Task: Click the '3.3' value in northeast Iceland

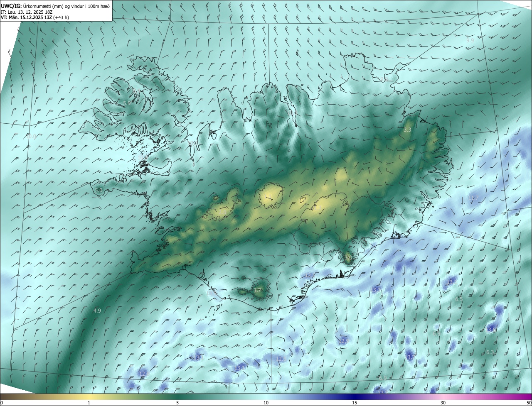Action: (407, 130)
